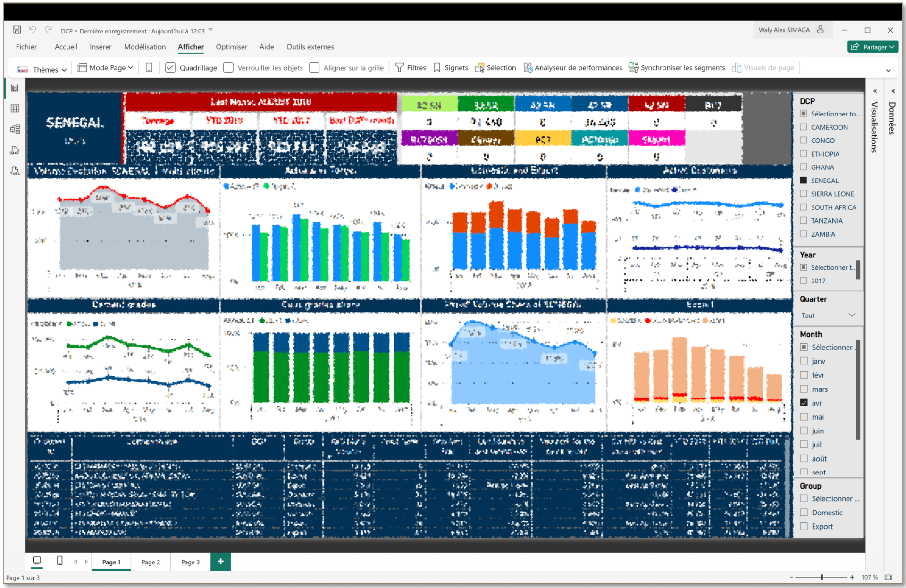Image resolution: width=906 pixels, height=588 pixels.
Task: Open the save status dropdown arrow
Action: pos(210,30)
